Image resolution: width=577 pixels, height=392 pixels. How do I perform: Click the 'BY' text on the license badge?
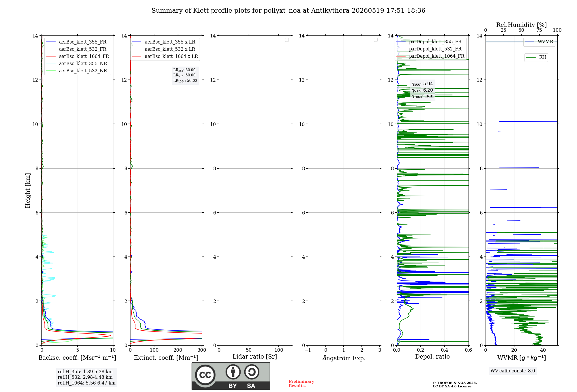[x=233, y=386]
